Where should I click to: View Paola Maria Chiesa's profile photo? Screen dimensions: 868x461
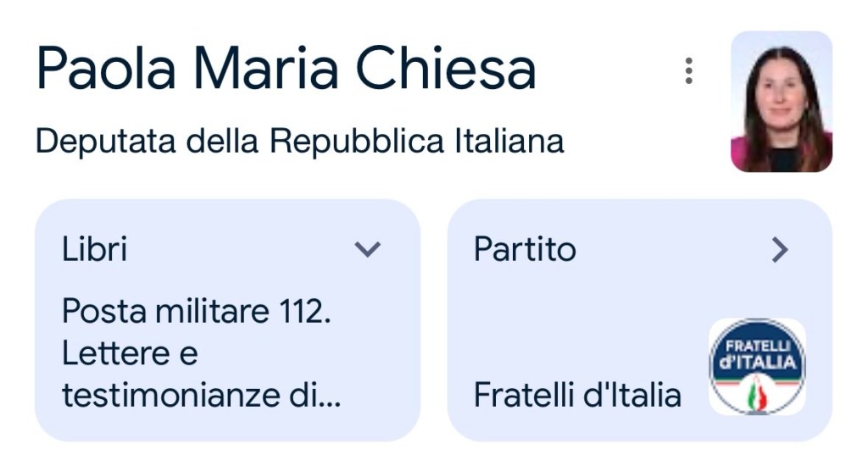click(781, 102)
